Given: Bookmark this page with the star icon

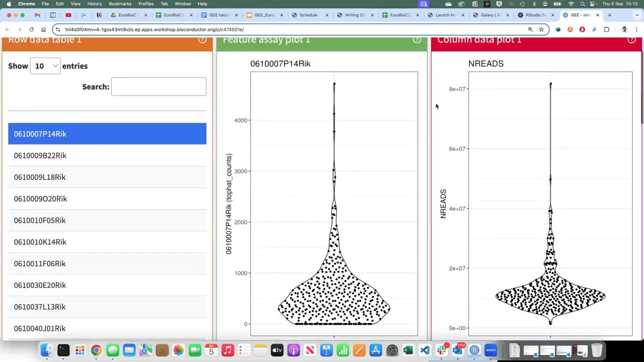Looking at the screenshot, I should coord(541,30).
